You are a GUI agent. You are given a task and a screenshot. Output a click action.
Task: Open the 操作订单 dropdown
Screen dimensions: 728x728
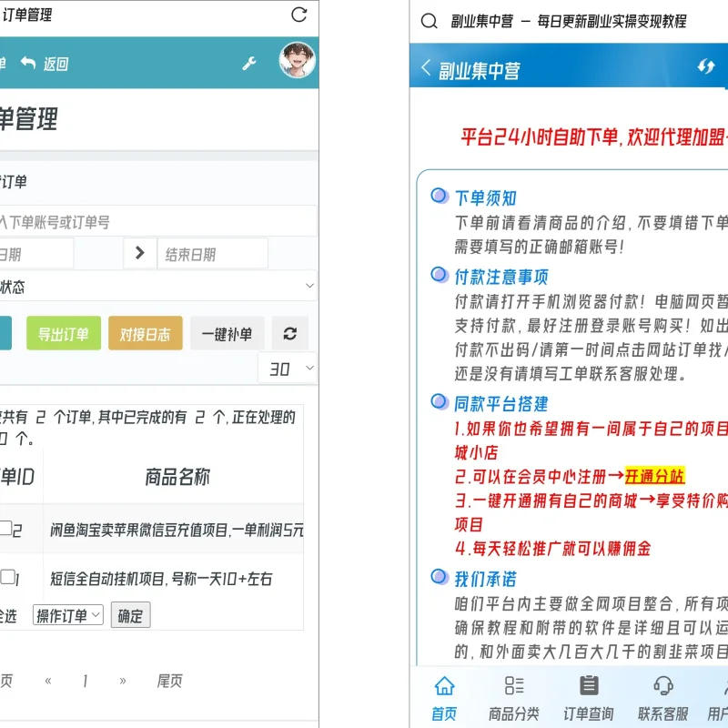67,615
